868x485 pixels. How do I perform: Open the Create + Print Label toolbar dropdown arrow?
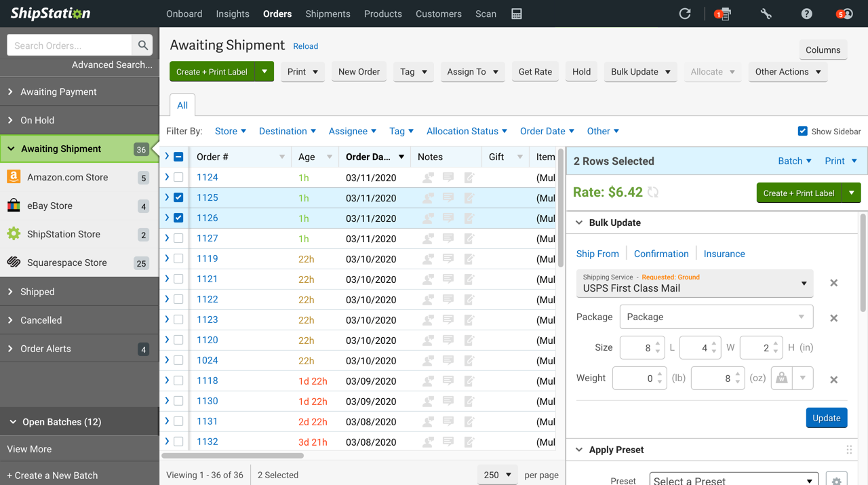tap(264, 71)
